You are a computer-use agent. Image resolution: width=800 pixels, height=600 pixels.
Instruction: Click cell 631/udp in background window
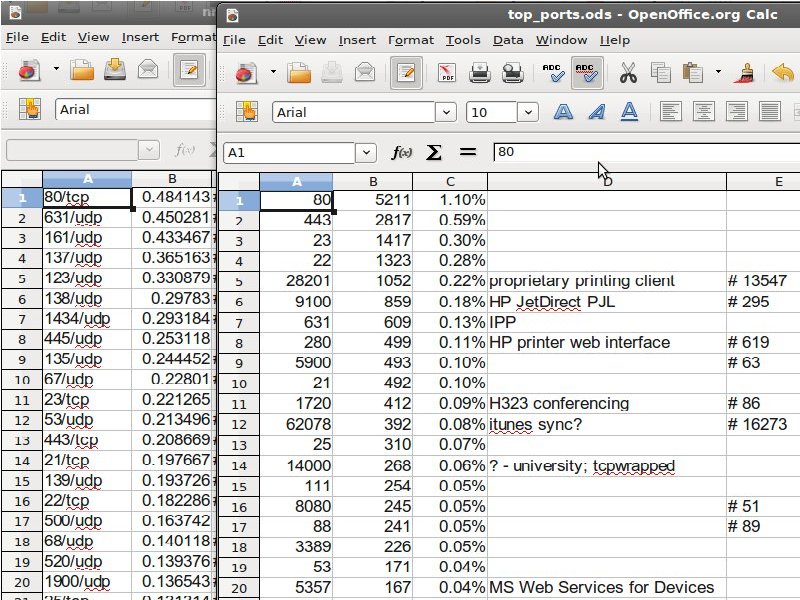pyautogui.click(x=87, y=218)
